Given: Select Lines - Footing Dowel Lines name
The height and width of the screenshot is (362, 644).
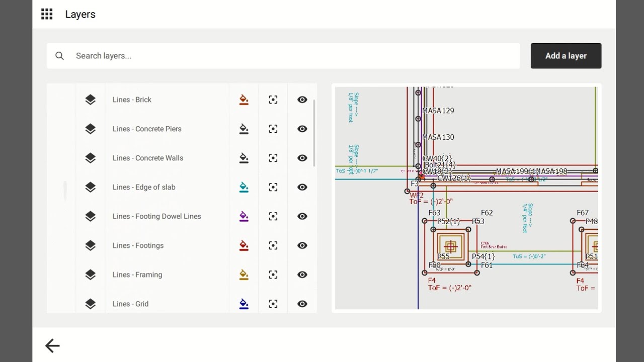Looking at the screenshot, I should 156,216.
